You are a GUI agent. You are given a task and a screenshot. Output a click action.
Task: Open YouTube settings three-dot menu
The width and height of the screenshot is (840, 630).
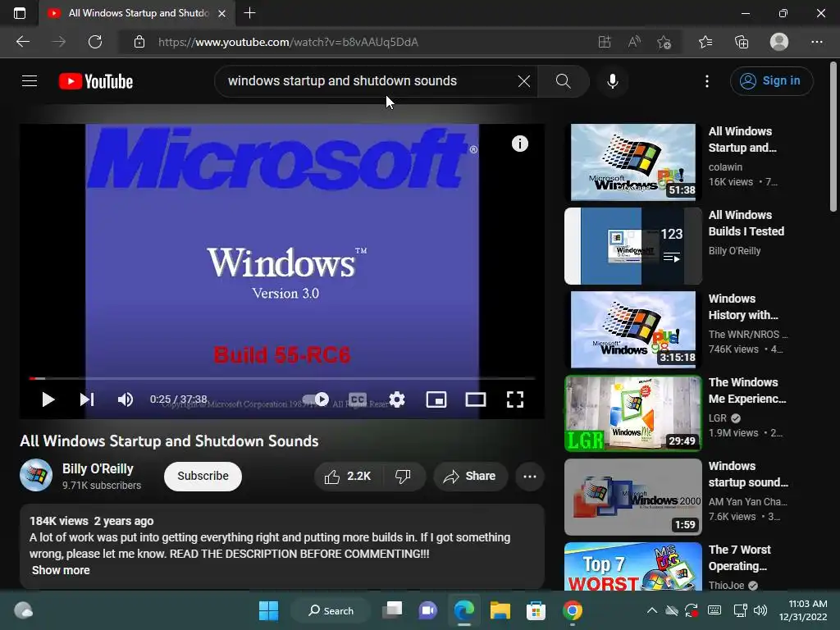pos(706,81)
